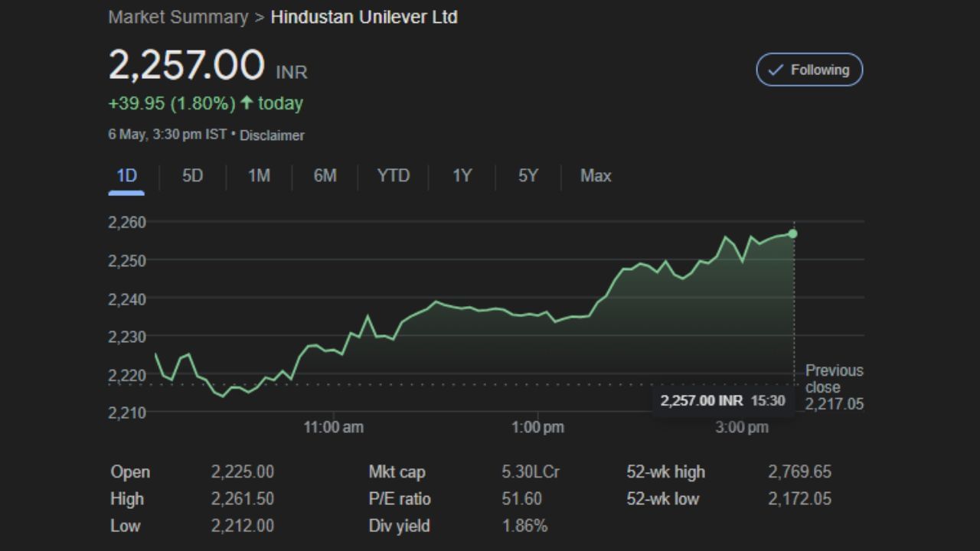980x551 pixels.
Task: Click the 2,257.00 current price
Action: pyautogui.click(x=187, y=65)
